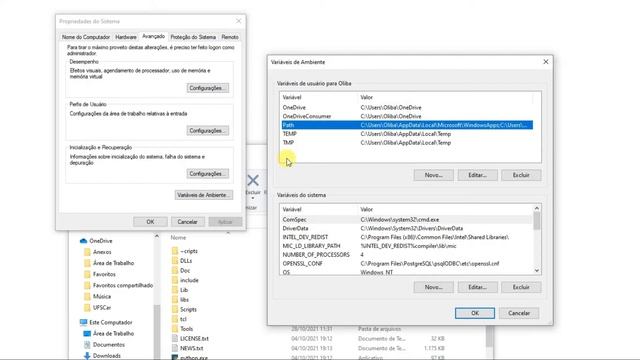Click the DLLs folder icon
The image size is (640, 360).
pos(175,261)
